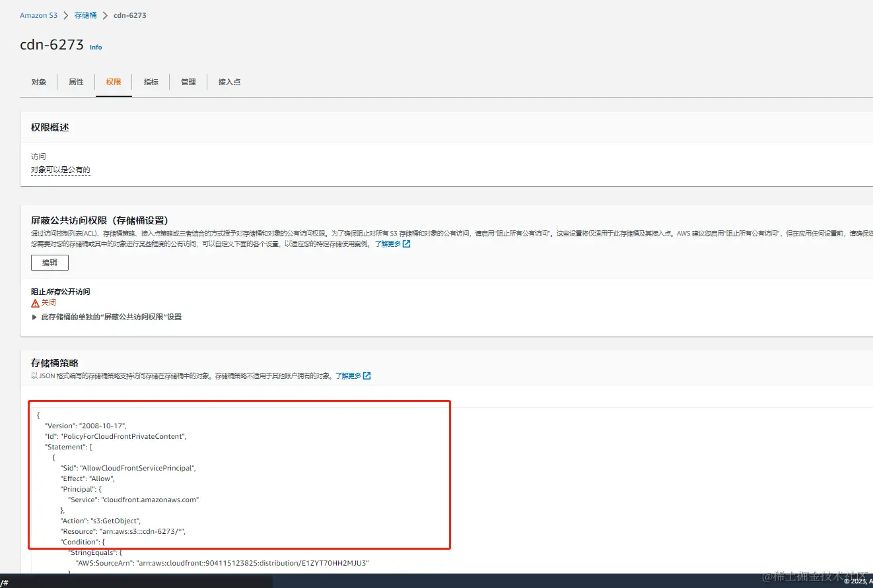
Task: Switch to the 属性 tab
Action: (76, 82)
